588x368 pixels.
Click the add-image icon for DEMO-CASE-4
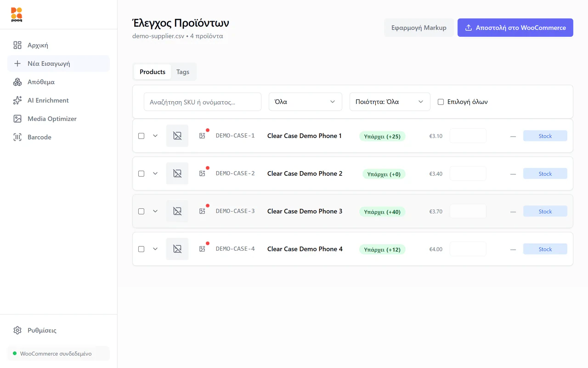pyautogui.click(x=202, y=249)
